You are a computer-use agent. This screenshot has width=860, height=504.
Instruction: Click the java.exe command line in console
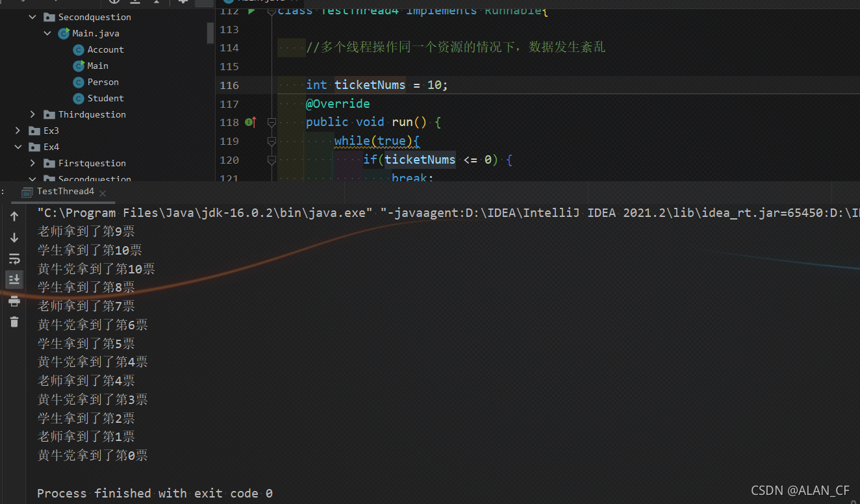click(448, 213)
